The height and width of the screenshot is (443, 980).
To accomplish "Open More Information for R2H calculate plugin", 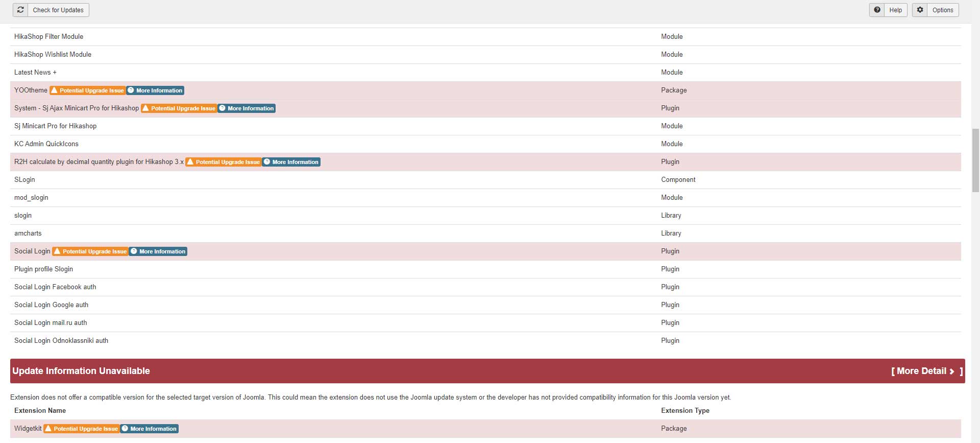I will coord(291,162).
